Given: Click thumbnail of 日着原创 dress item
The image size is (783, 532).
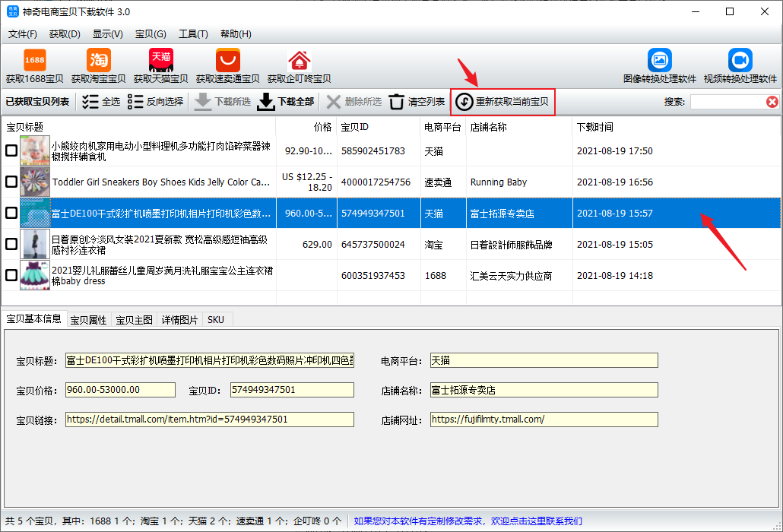Looking at the screenshot, I should (x=35, y=244).
